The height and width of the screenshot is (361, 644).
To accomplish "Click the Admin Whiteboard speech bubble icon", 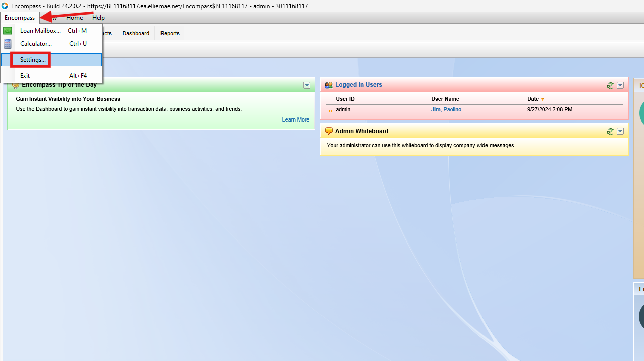I will click(329, 131).
